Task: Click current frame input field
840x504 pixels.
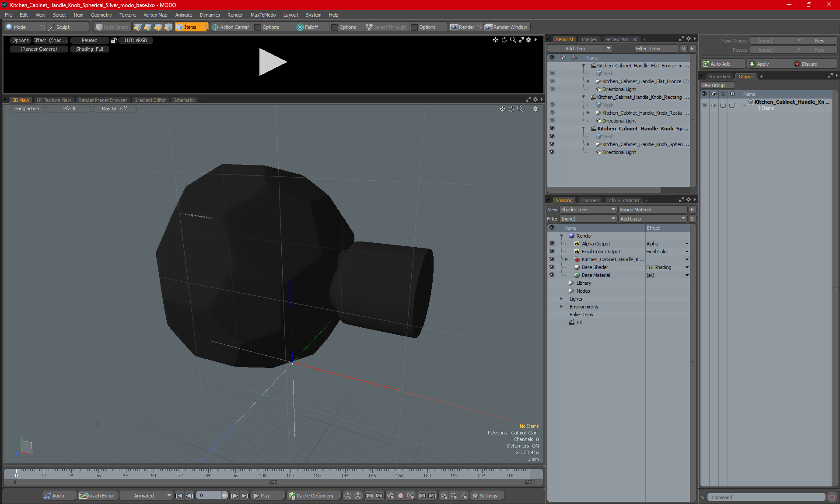Action: (210, 496)
